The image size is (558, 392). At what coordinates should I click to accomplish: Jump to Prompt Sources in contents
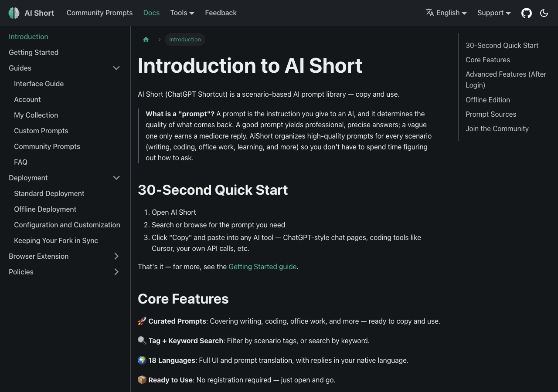(491, 114)
